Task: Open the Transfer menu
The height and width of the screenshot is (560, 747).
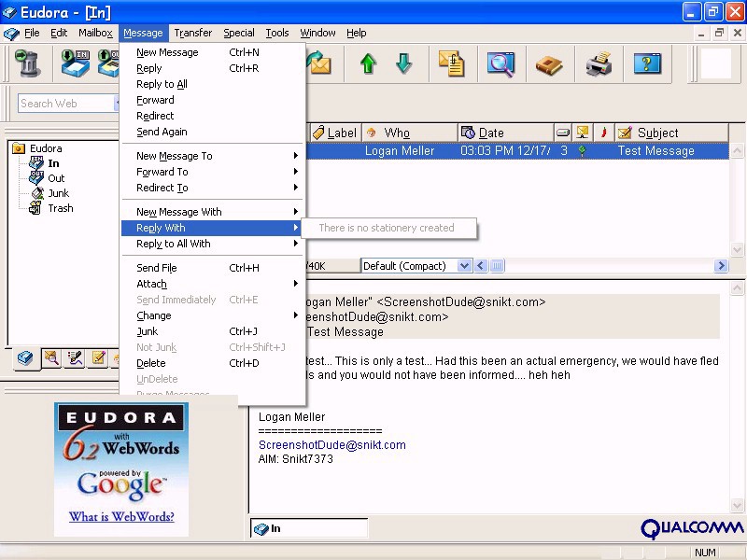Action: (193, 33)
